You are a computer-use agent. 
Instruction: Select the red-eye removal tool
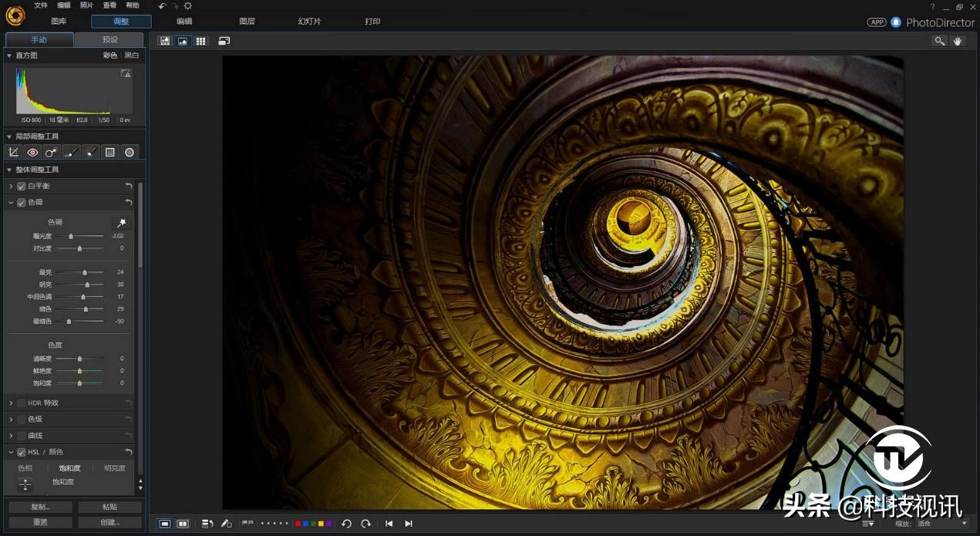(x=32, y=153)
